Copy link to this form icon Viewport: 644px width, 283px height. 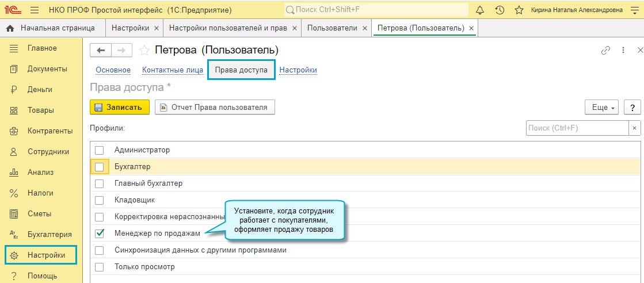coord(605,51)
